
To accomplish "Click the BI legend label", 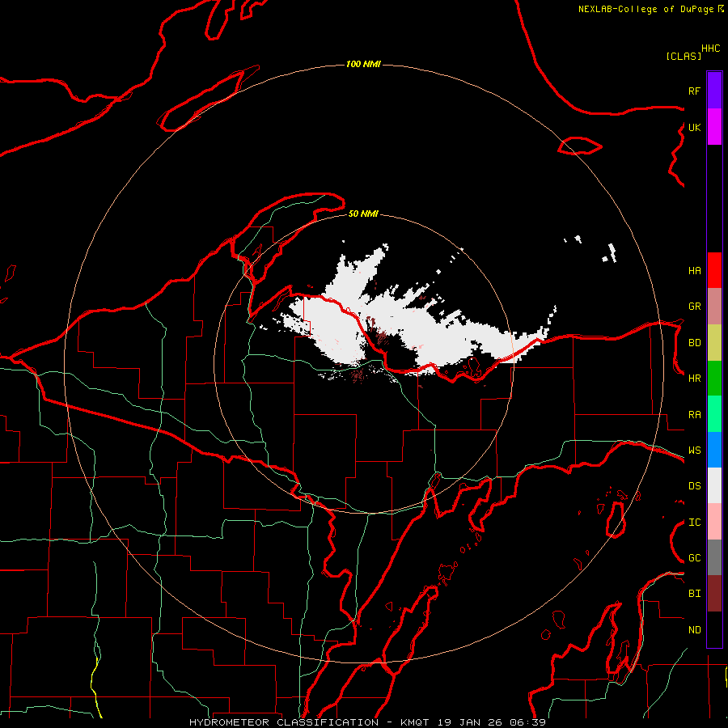I will click(694, 594).
